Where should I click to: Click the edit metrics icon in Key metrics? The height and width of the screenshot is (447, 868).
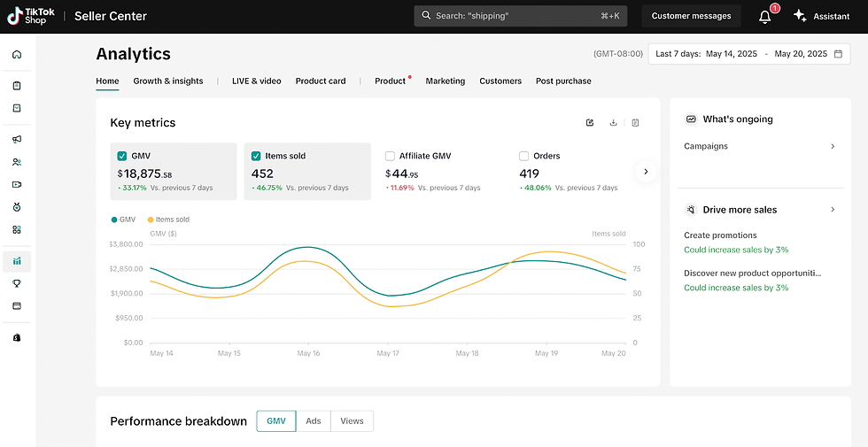590,123
